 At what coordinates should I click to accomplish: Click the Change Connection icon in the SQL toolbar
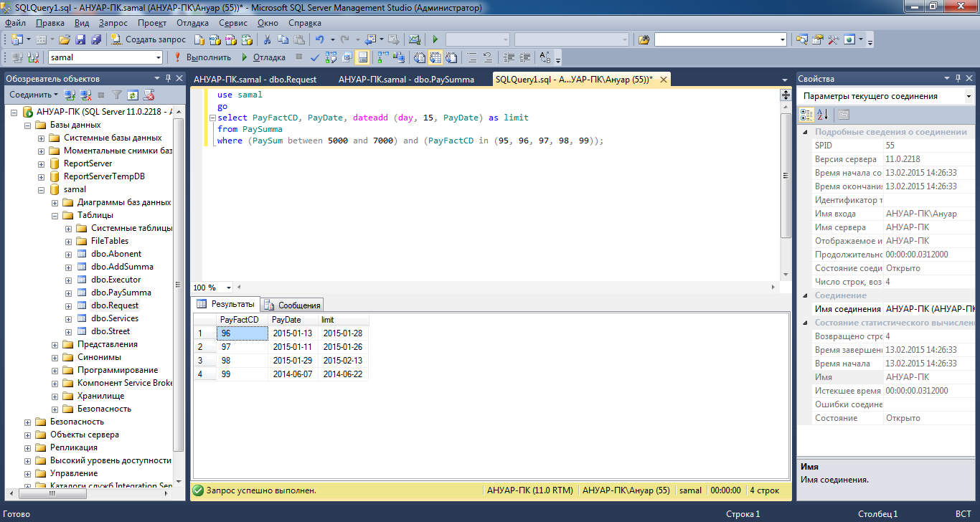tap(33, 57)
